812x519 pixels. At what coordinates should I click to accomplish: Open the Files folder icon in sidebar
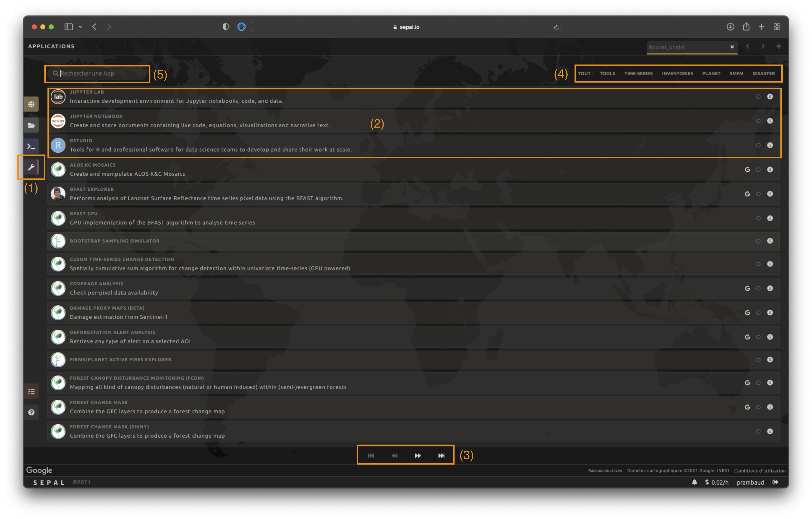pyautogui.click(x=31, y=125)
